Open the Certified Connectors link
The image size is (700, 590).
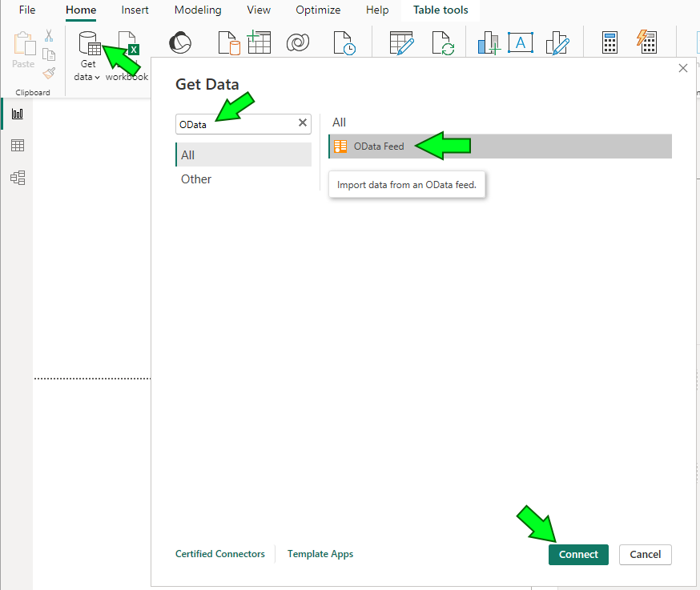[220, 554]
